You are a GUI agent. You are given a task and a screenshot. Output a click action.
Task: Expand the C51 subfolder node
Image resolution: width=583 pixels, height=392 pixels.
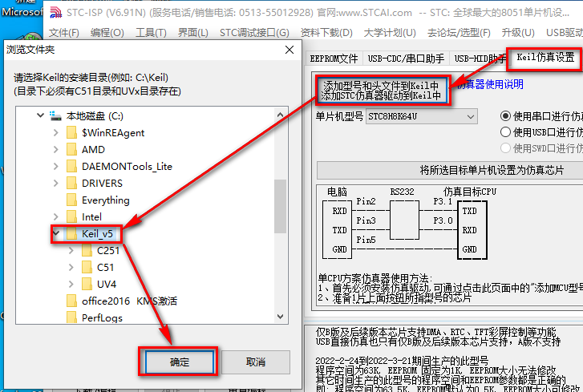[71, 267]
